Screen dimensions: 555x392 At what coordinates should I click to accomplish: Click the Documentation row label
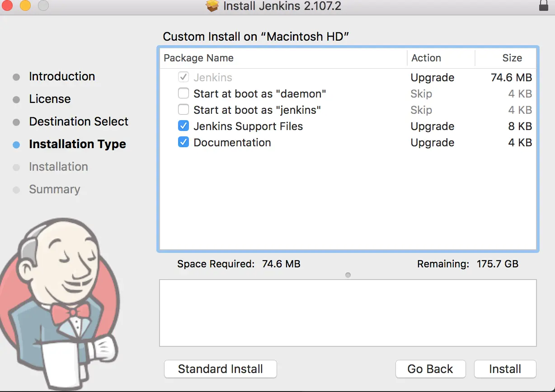point(232,143)
